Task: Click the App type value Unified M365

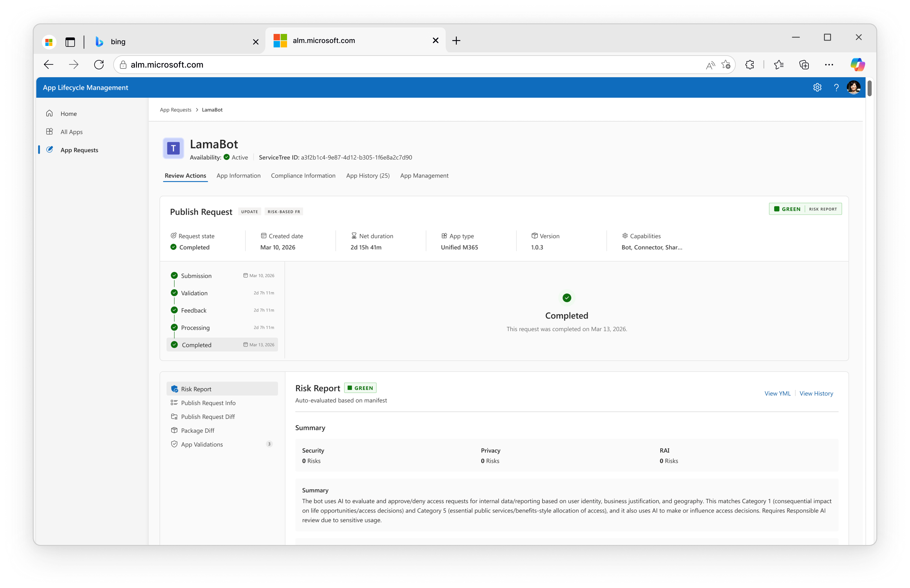Action: click(x=459, y=247)
